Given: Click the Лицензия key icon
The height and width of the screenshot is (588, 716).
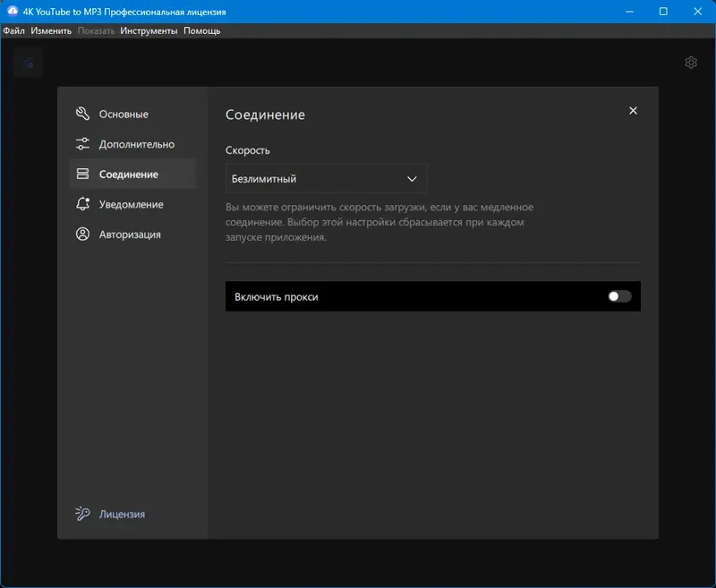Looking at the screenshot, I should pyautogui.click(x=81, y=514).
